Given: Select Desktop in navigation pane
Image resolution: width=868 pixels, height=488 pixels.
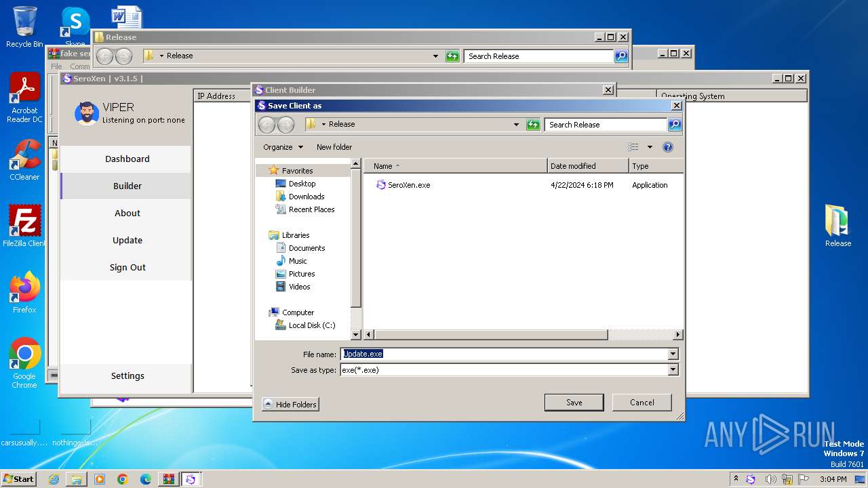Looking at the screenshot, I should click(302, 184).
